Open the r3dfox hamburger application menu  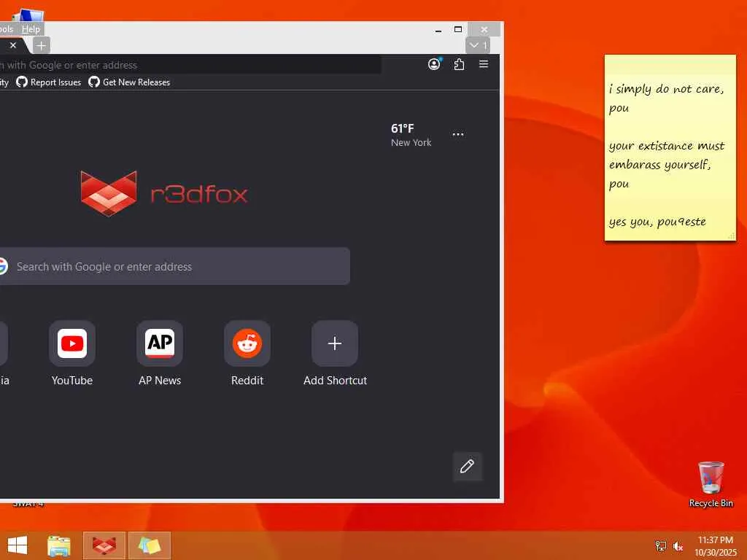pos(484,64)
